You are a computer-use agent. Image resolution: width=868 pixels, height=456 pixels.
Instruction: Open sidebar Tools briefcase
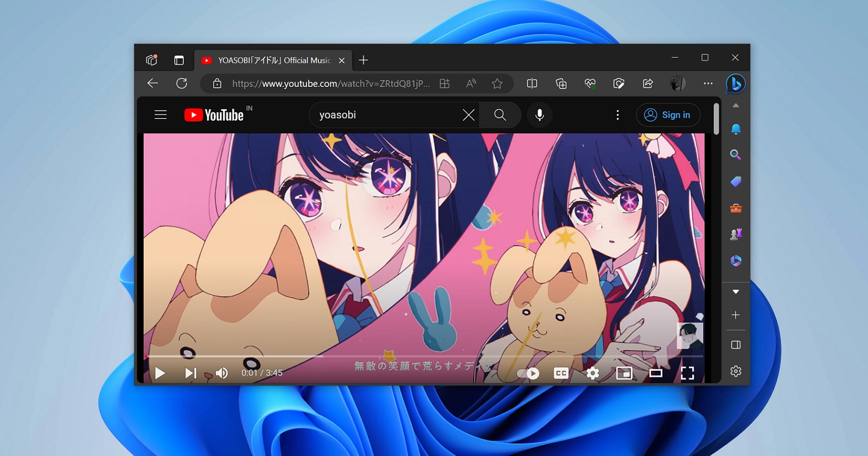click(x=736, y=208)
